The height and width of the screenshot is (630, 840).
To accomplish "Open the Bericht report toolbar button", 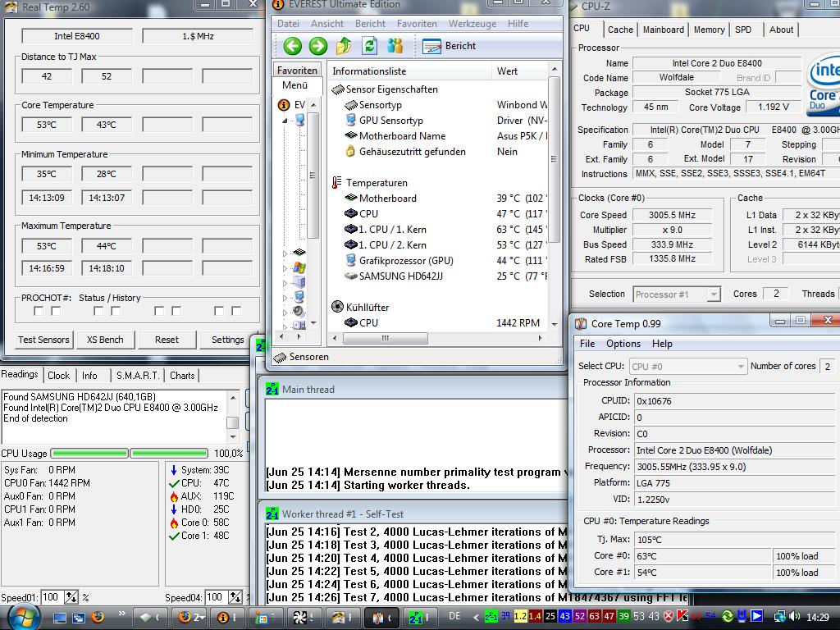I will coord(449,46).
